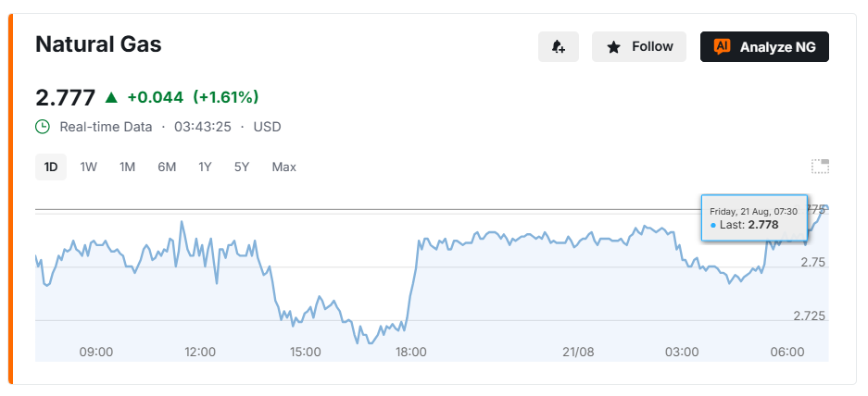Click the green up arrow indicator
This screenshot has width=868, height=396.
[x=111, y=98]
